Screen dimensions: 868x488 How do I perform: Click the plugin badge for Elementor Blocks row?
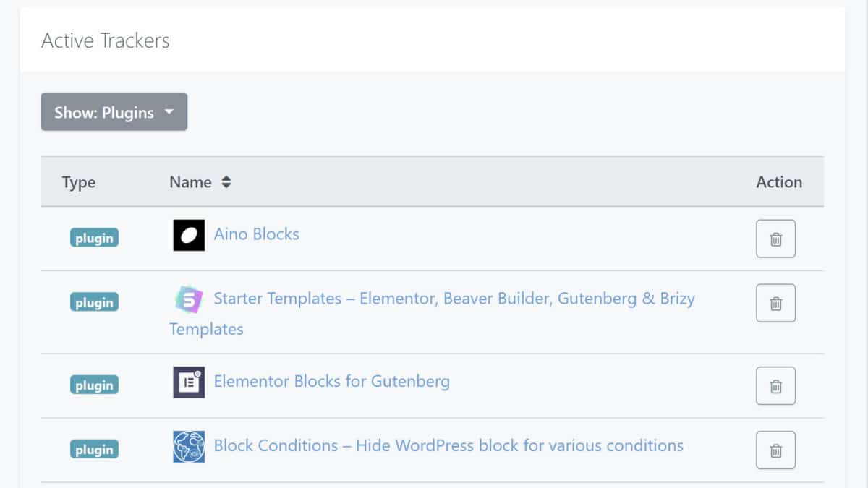pos(94,385)
